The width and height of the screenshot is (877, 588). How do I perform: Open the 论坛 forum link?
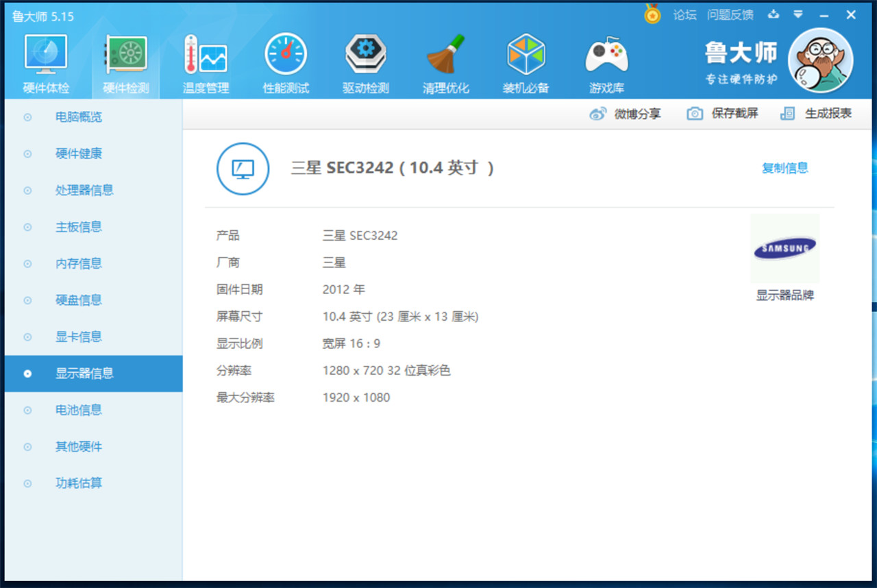[684, 15]
